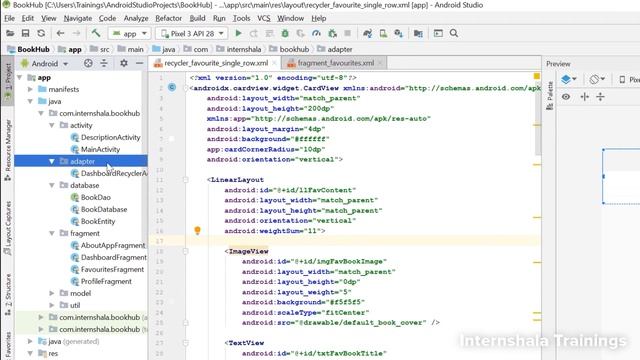This screenshot has height=360, width=640.
Task: Sync project with Gradle files icon
Action: click(367, 33)
